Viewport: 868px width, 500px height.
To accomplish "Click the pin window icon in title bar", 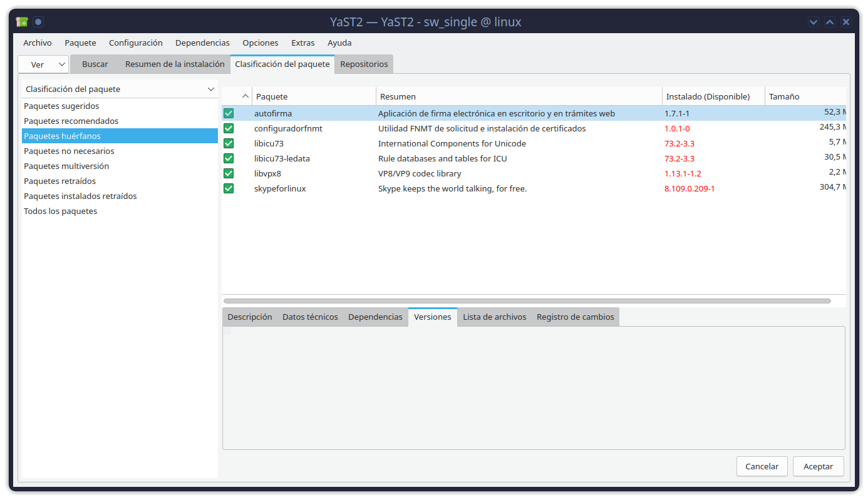I will click(38, 22).
